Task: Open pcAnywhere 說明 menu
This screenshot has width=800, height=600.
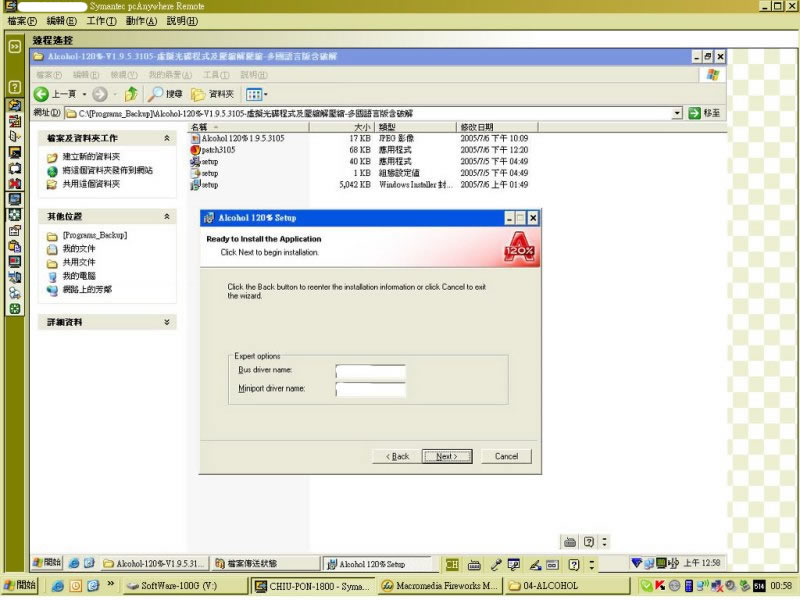Action: [x=182, y=21]
